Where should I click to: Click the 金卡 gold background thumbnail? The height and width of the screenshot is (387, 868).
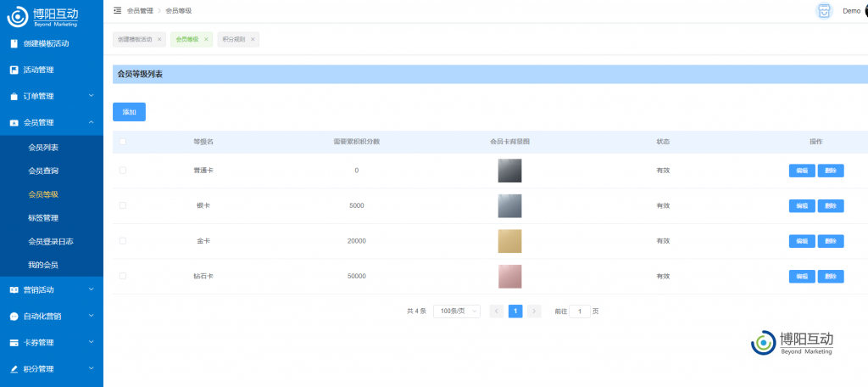point(509,241)
